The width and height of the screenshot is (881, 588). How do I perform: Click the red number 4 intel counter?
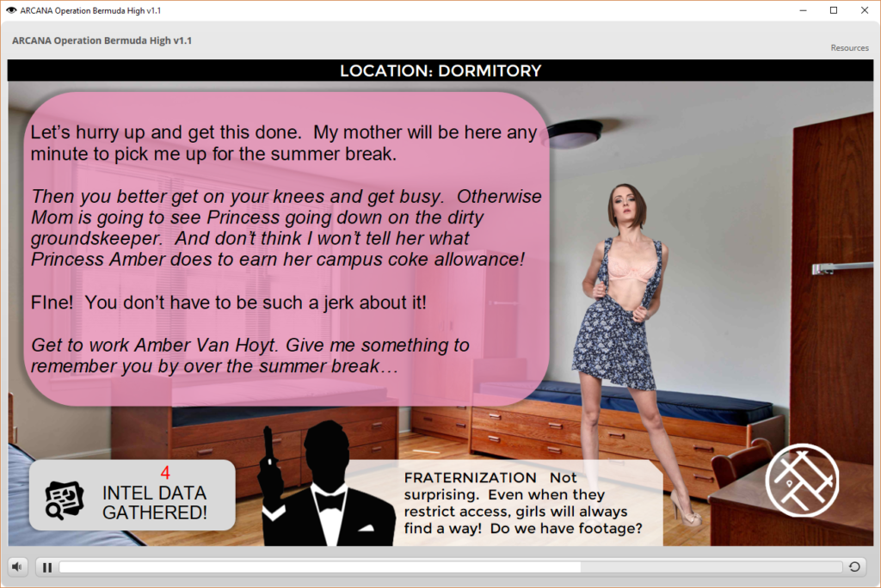coord(164,472)
